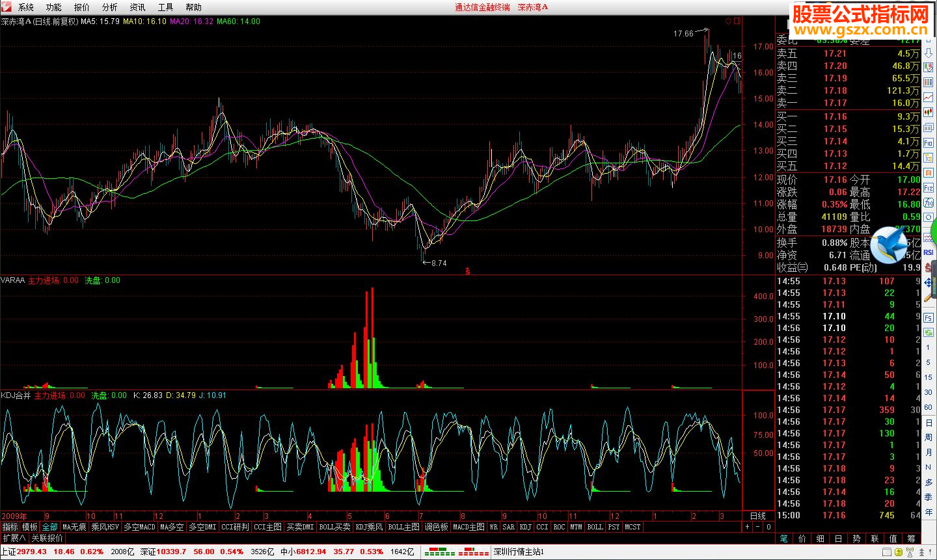Switch to yearly 年 period

(929, 512)
